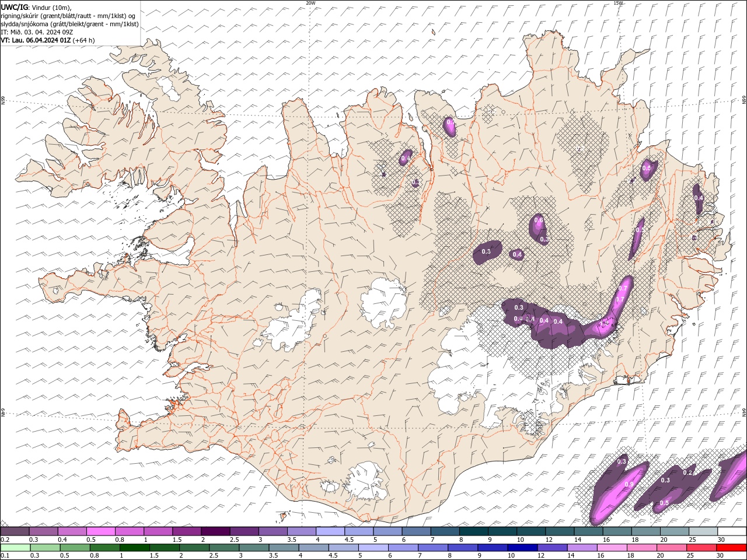Select the bright red rain swatch at 30
Viewport: 747px width, 560px height.
[x=732, y=548]
